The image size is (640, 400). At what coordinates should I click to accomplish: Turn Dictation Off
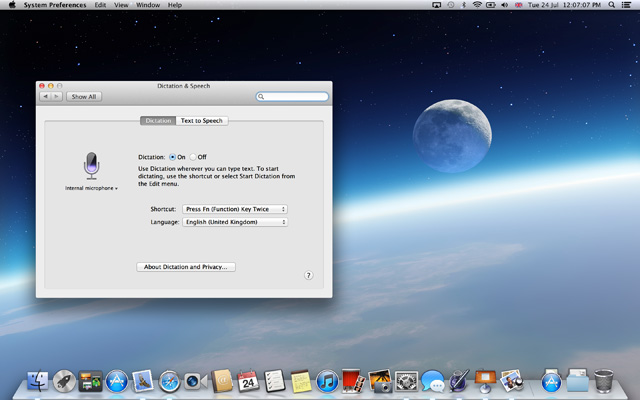coord(192,157)
